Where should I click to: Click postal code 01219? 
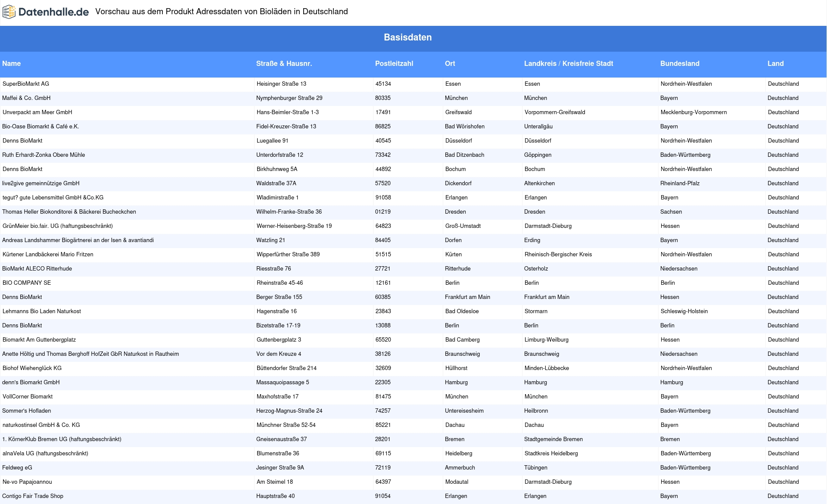tap(383, 212)
